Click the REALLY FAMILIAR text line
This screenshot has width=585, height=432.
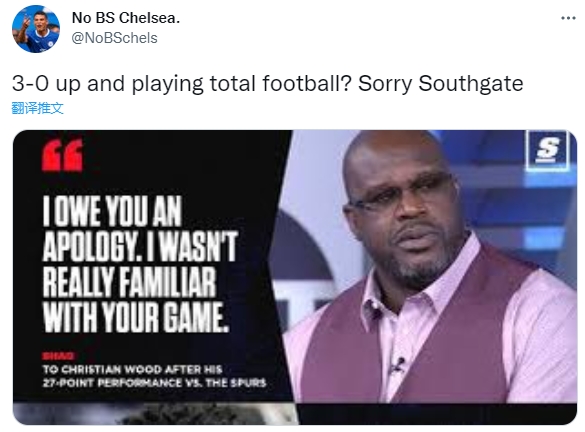[129, 282]
